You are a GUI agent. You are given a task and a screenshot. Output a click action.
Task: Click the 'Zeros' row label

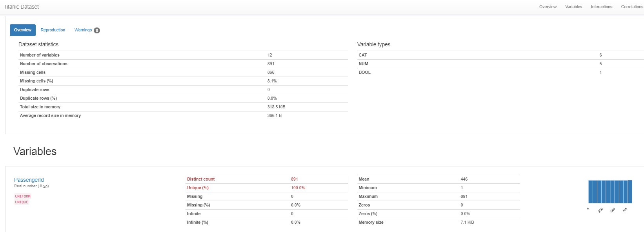coord(364,205)
